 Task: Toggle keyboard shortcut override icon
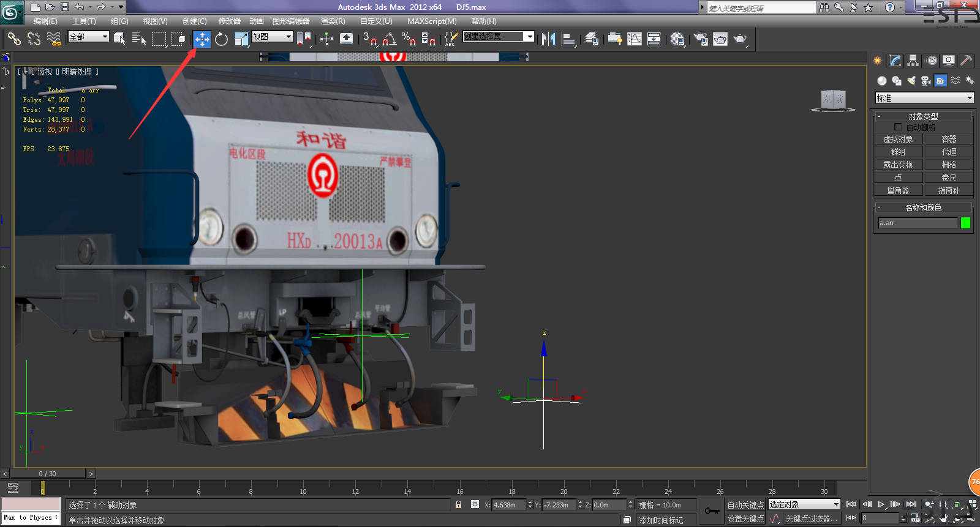(346, 39)
